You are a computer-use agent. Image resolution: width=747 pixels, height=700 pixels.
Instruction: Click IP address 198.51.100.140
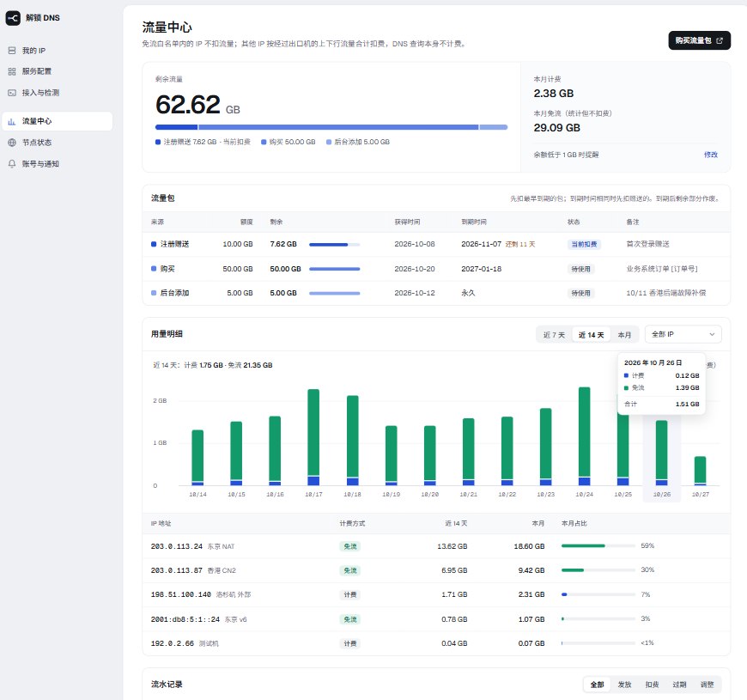[x=181, y=594]
